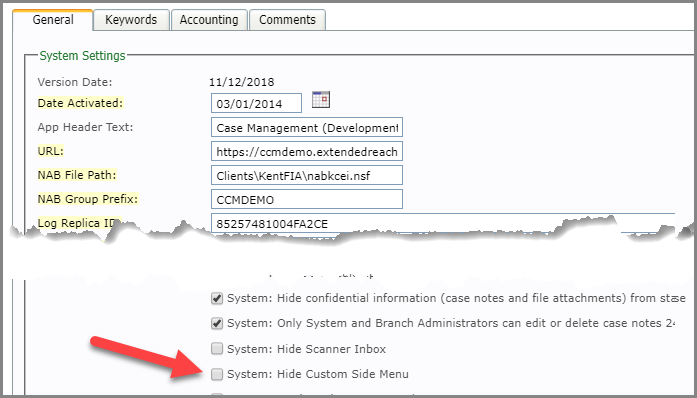Open the Accounting tab
Image resolution: width=697 pixels, height=398 pixels.
(209, 20)
